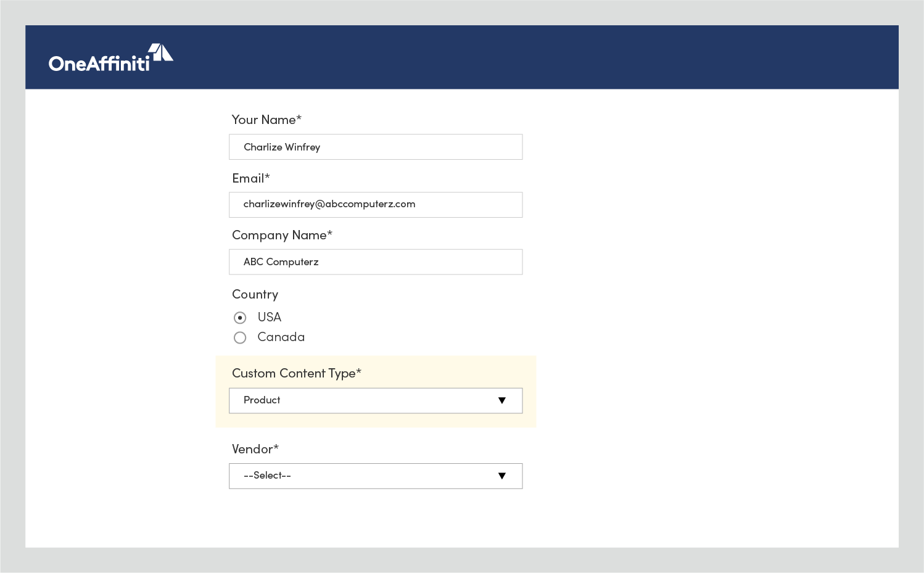Click the Email* label
924x573 pixels.
(x=251, y=178)
